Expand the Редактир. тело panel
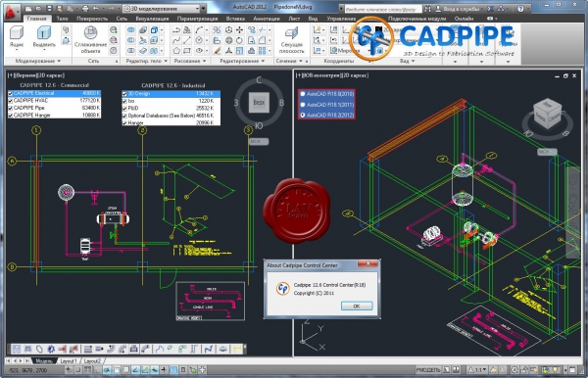Screen dimensions: 588x378 pos(146,61)
